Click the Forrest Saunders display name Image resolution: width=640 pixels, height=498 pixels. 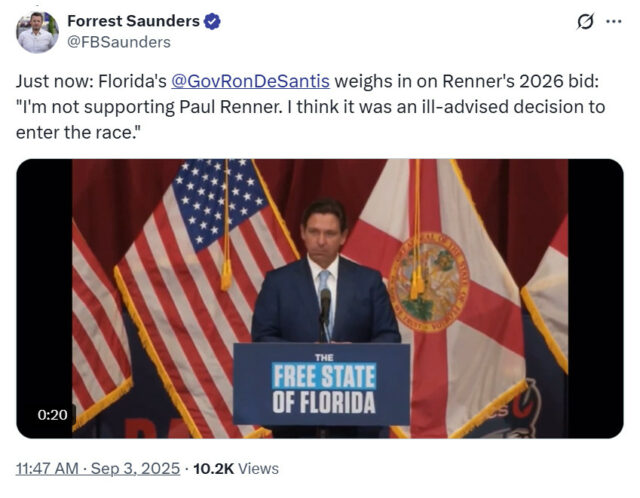point(133,21)
